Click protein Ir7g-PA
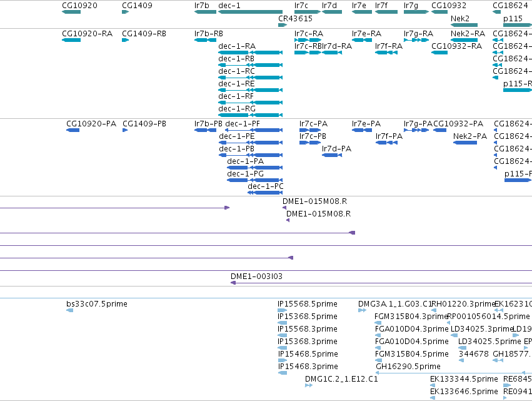Screen dimensions: 532x401 point(416,130)
